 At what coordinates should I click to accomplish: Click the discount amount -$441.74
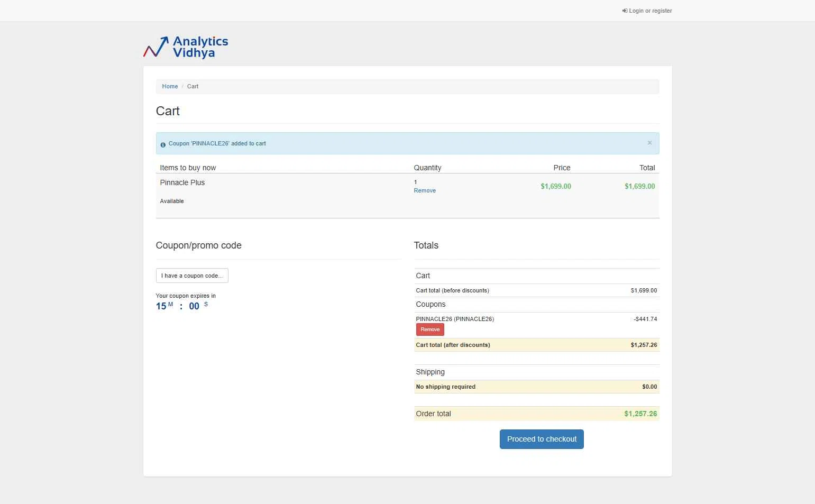645,319
